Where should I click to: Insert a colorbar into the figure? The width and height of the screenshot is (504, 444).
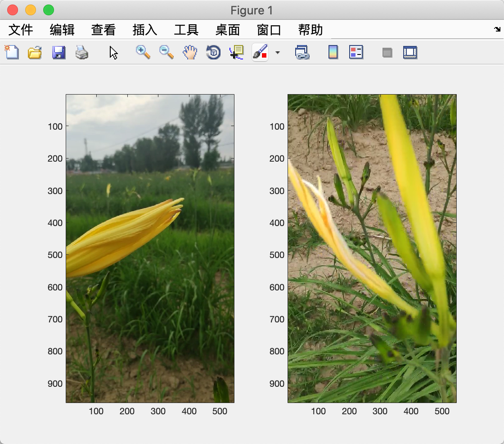point(333,52)
